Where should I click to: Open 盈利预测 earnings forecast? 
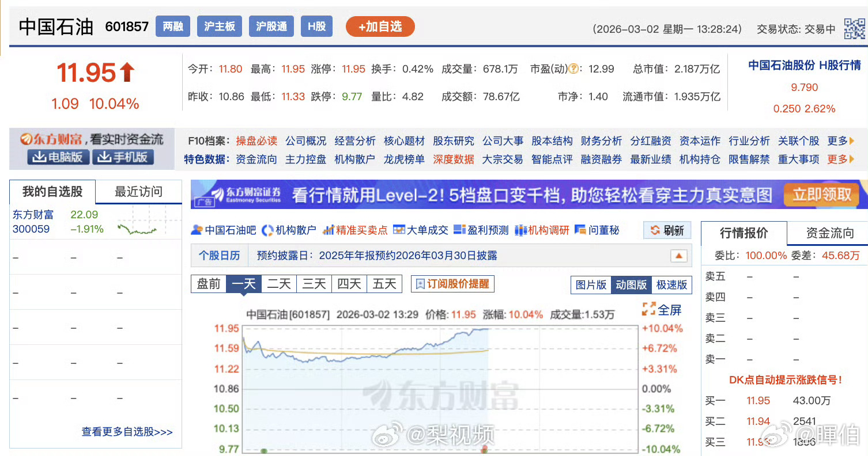pyautogui.click(x=481, y=230)
